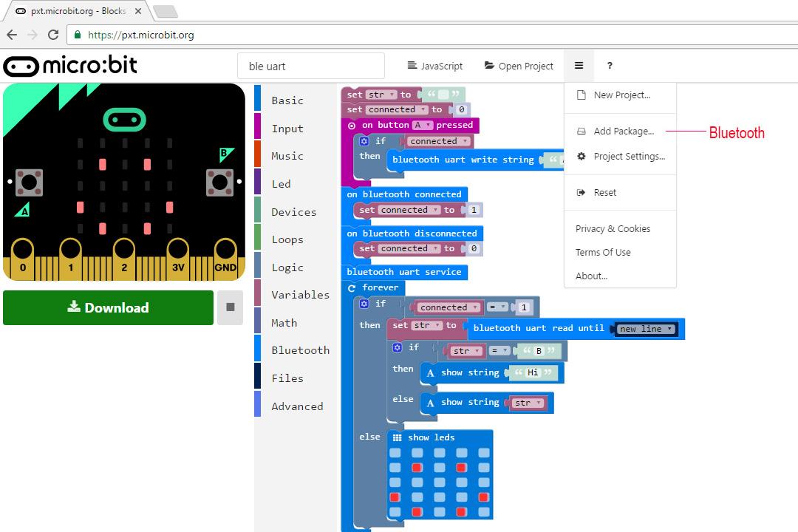The width and height of the screenshot is (798, 532).
Task: Click the browser back arrow
Action: tap(13, 35)
